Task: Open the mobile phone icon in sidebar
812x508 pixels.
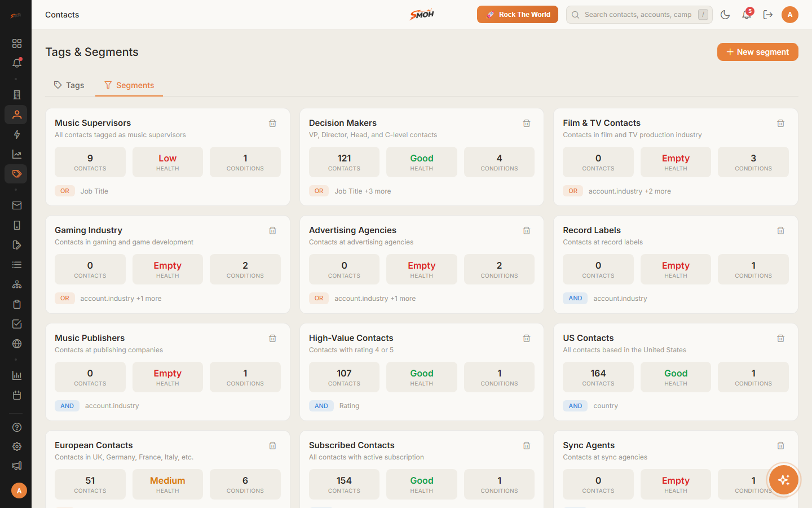Action: [17, 225]
